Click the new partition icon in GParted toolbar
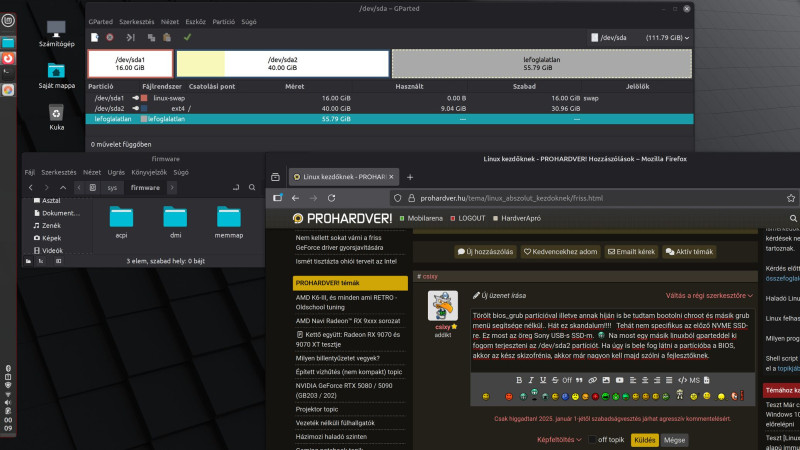 click(95, 37)
